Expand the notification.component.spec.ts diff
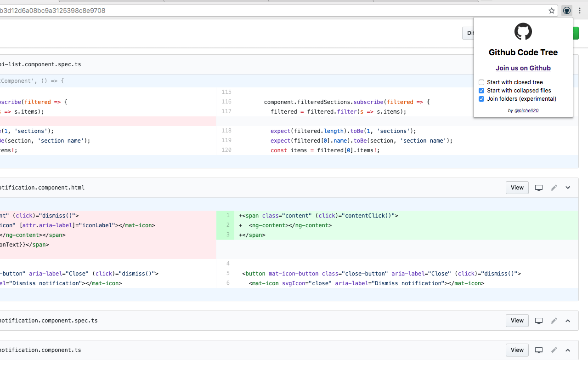 pos(568,321)
